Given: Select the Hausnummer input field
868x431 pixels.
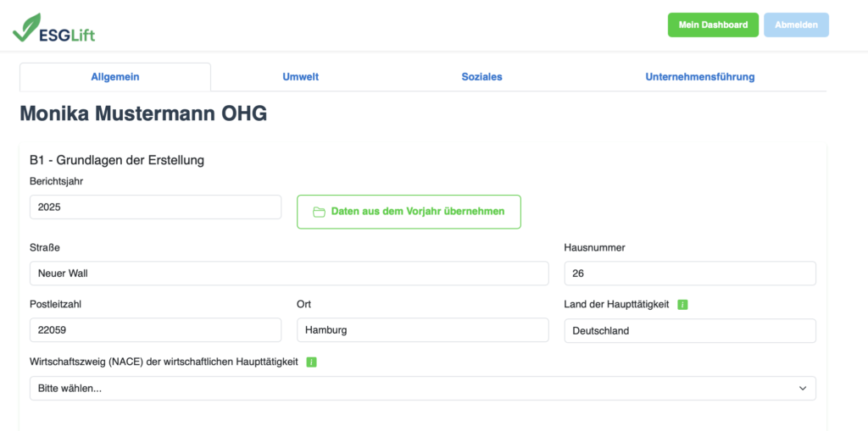Looking at the screenshot, I should pos(689,274).
